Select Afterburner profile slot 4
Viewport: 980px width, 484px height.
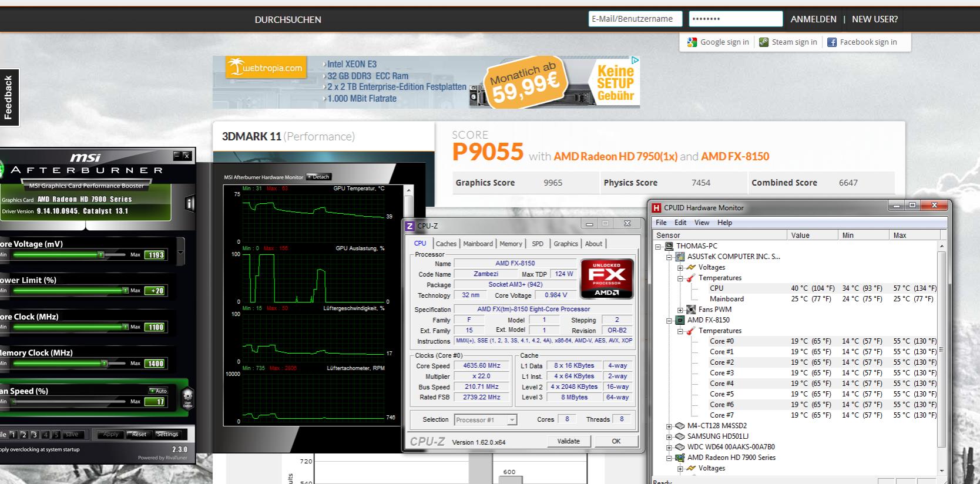(x=46, y=435)
